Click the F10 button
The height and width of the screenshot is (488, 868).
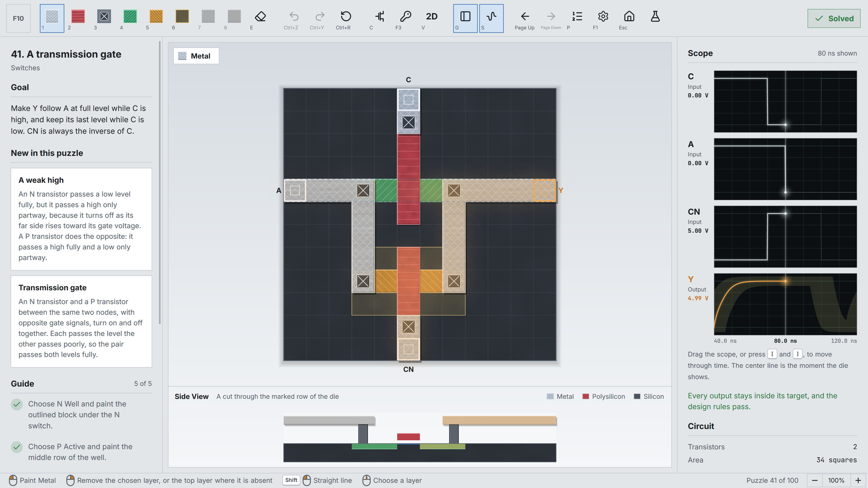tap(19, 18)
